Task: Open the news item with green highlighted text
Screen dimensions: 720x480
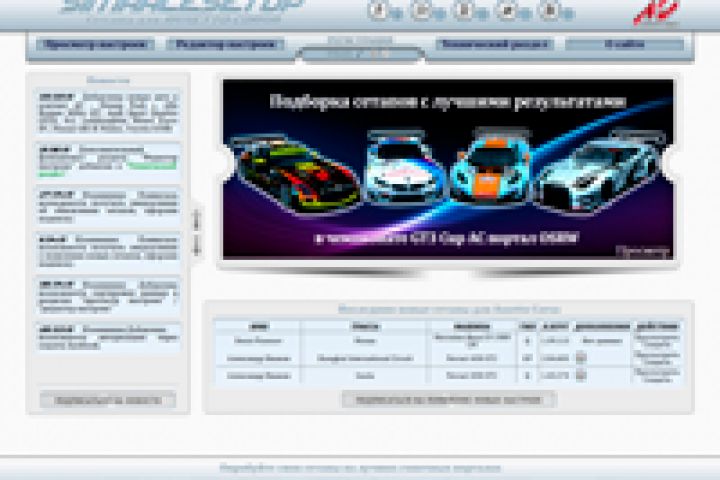Action: (x=108, y=161)
